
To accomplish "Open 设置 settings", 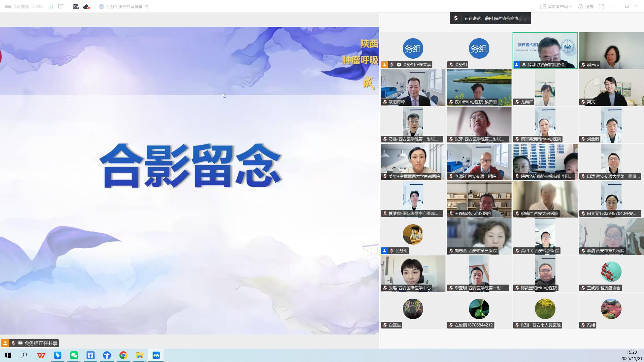I will pyautogui.click(x=586, y=7).
